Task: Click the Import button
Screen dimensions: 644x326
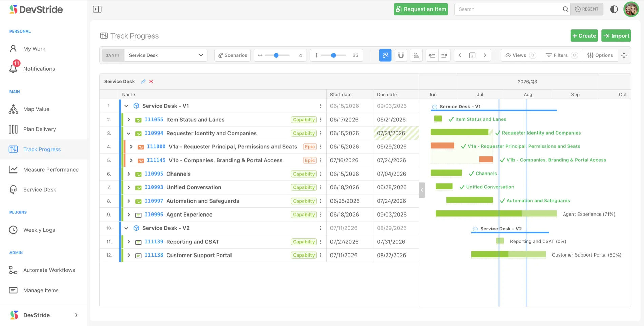Action: click(x=616, y=36)
